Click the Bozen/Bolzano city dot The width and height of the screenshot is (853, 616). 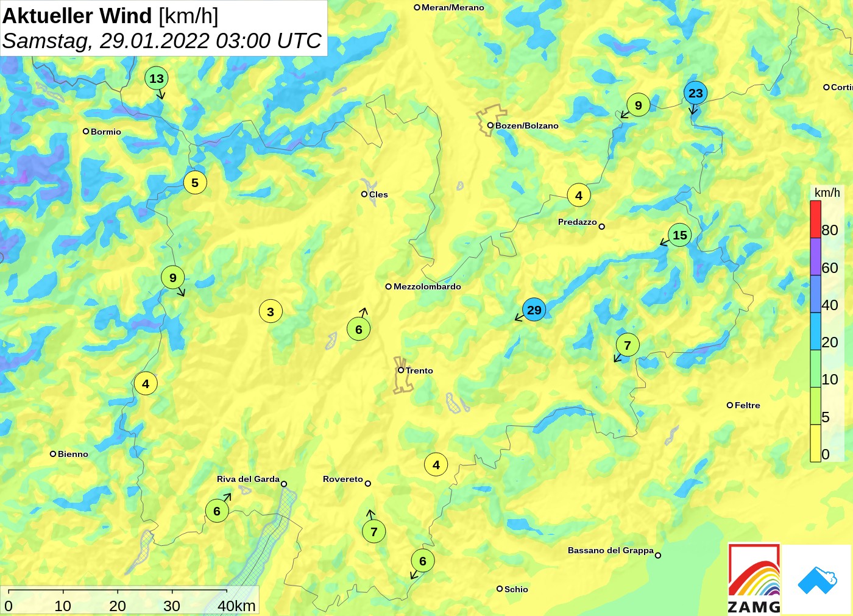[x=490, y=126]
